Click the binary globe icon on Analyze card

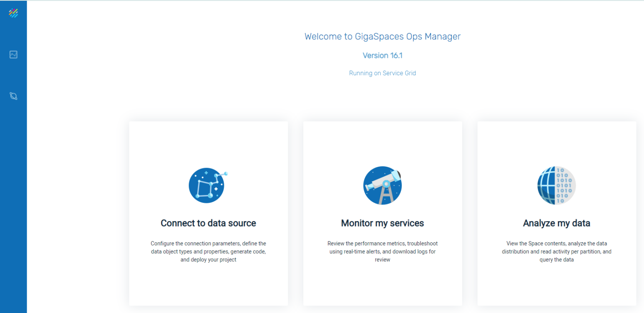(557, 185)
